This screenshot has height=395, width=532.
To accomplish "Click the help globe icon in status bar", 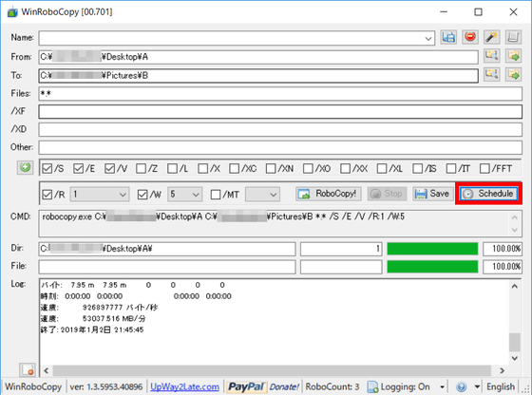I will [461, 386].
